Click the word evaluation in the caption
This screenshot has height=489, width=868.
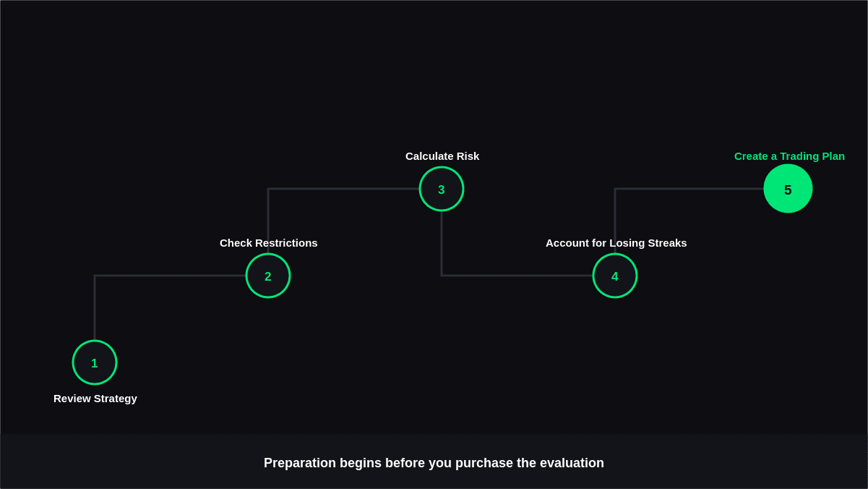(x=572, y=463)
